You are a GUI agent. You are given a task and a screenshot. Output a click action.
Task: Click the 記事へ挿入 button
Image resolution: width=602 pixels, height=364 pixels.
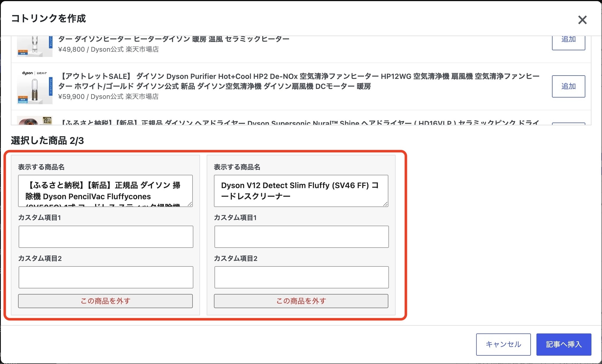tap(564, 345)
